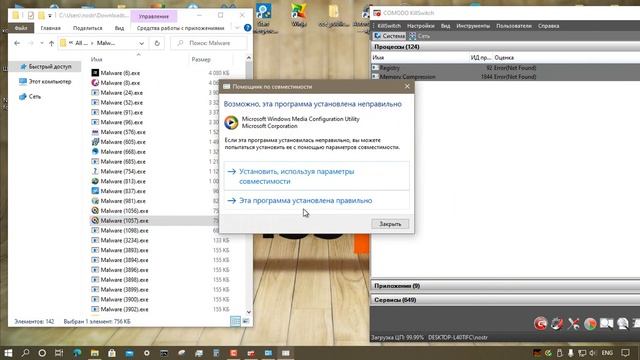Refresh the Explorer folder view
The image size is (640, 360).
point(157,43)
